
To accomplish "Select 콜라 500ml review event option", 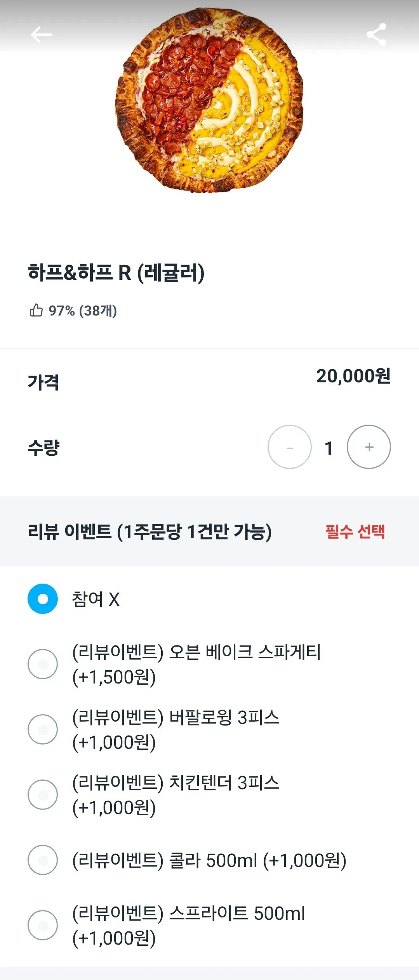I will tap(43, 860).
